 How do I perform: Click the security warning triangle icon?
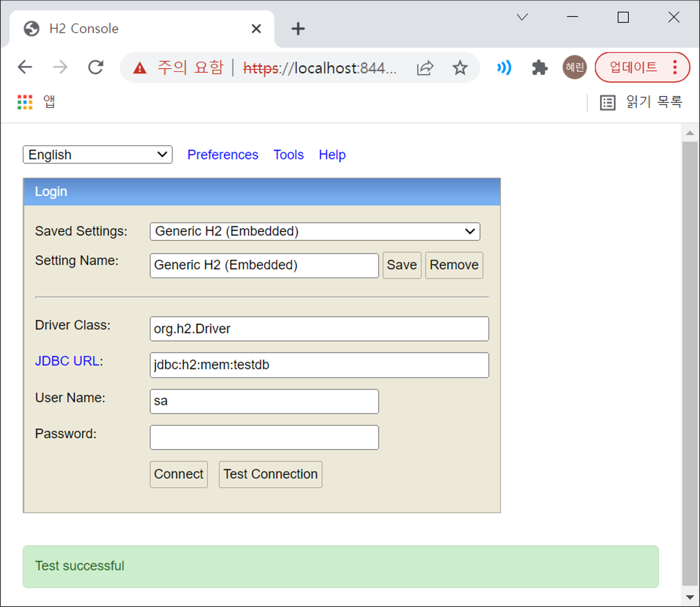[x=140, y=68]
